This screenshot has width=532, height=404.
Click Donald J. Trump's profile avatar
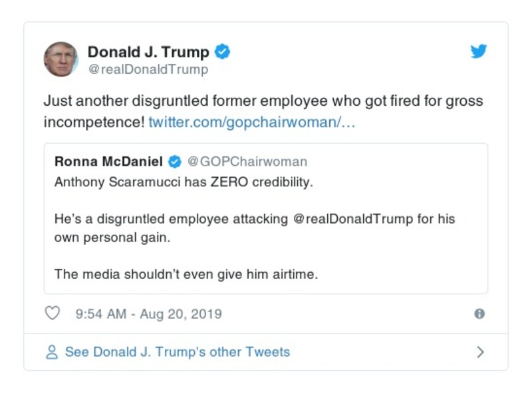coord(61,56)
